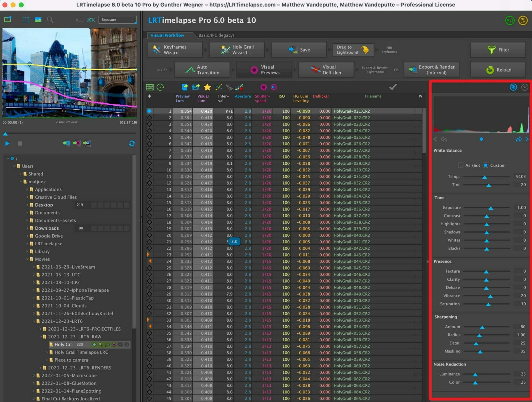Sort by Preview Lum column header
Screen dimensions: 532x402
point(182,98)
